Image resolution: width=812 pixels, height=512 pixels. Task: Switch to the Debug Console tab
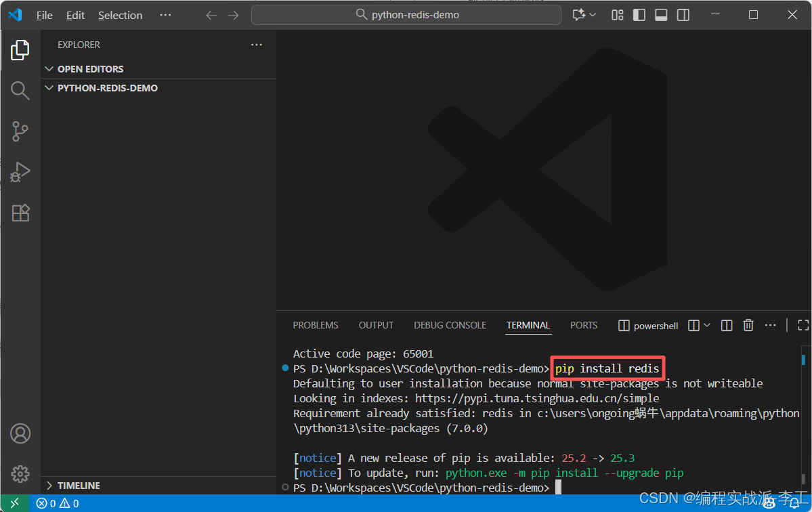[450, 325]
